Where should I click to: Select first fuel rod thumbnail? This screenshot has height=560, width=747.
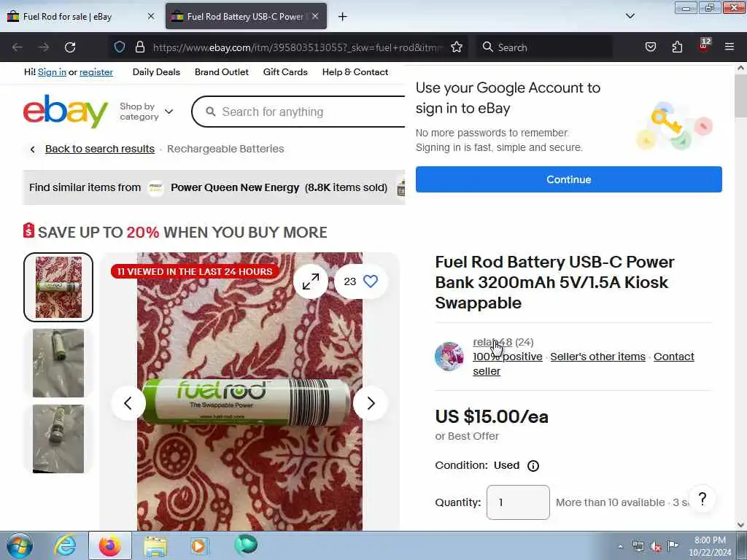point(58,287)
